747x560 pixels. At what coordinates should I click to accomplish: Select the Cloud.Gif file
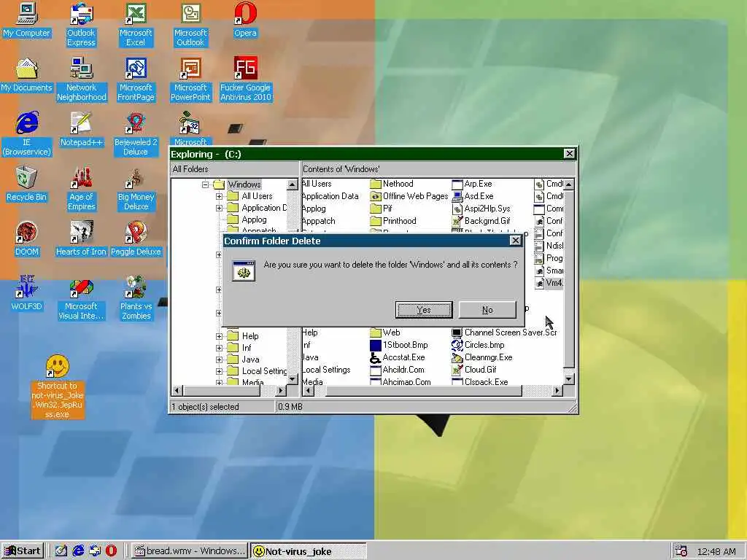click(x=474, y=370)
